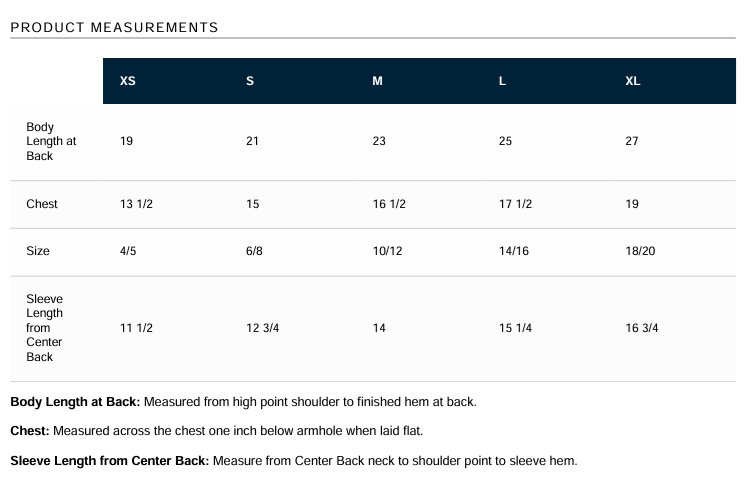The image size is (750, 482).
Task: Click the Sleeve Length from Center Back row label
Action: (x=44, y=328)
